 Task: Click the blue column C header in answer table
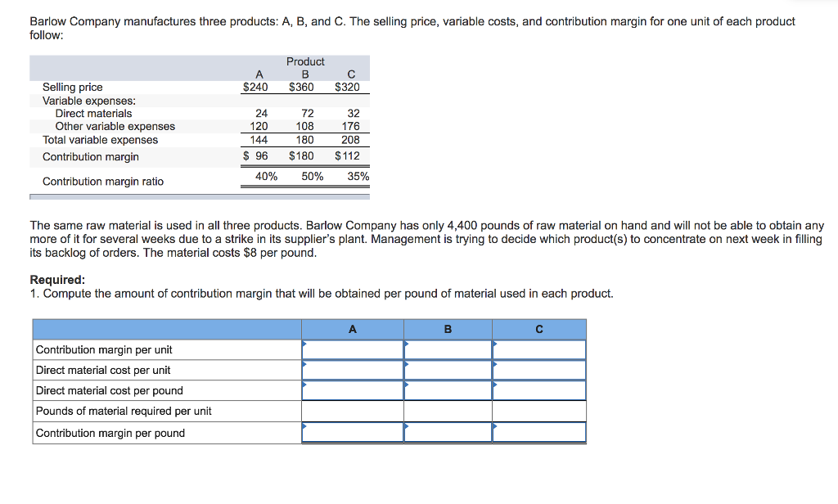click(539, 329)
